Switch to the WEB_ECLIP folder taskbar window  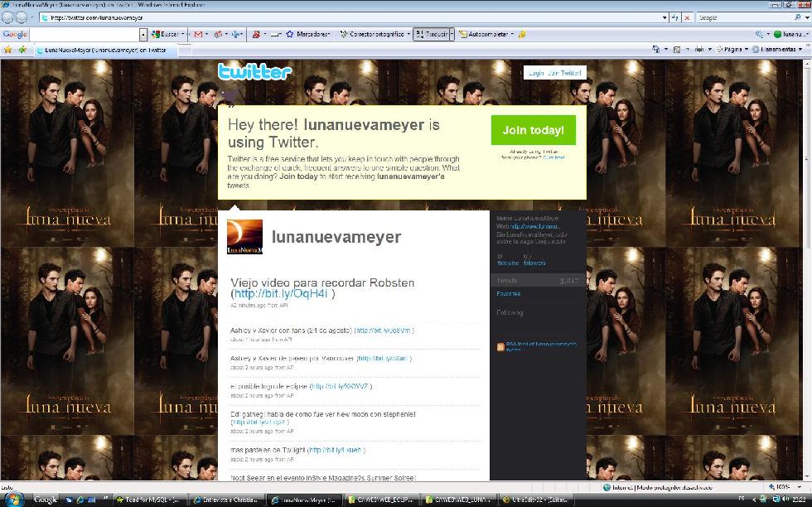click(380, 500)
